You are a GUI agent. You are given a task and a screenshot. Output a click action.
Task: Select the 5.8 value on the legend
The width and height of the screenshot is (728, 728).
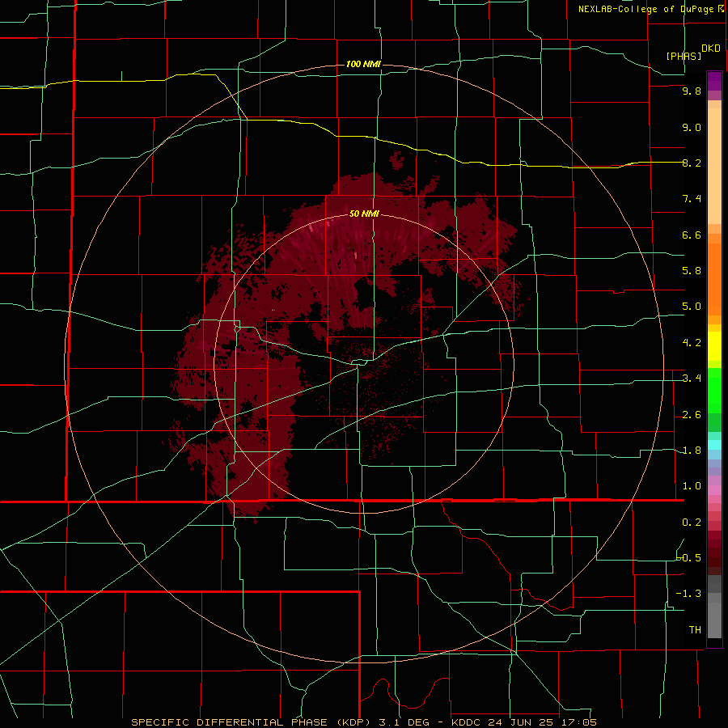pyautogui.click(x=692, y=271)
